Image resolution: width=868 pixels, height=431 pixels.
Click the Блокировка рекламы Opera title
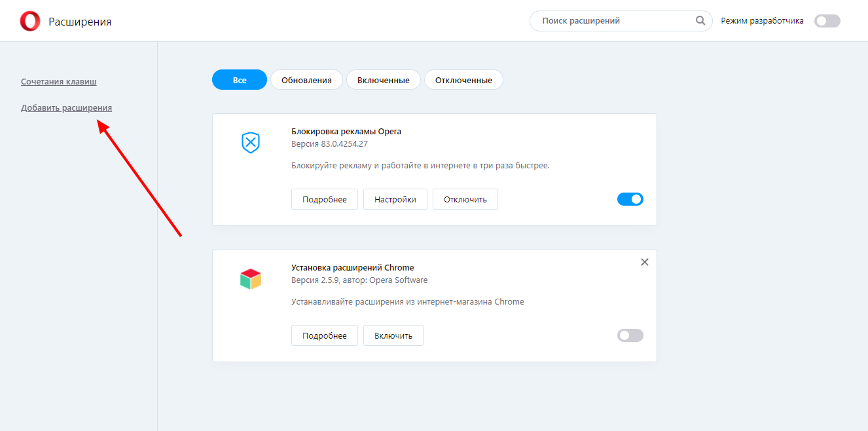click(346, 131)
